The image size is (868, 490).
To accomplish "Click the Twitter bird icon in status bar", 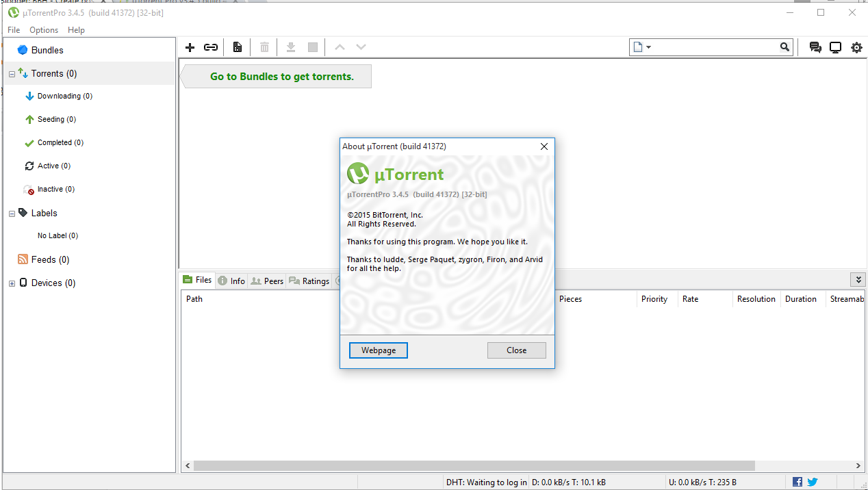I will pyautogui.click(x=813, y=482).
